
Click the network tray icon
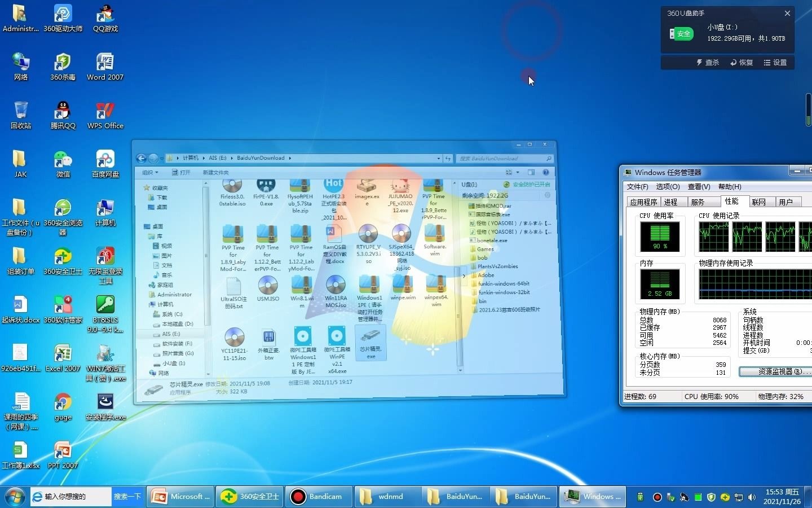click(738, 497)
